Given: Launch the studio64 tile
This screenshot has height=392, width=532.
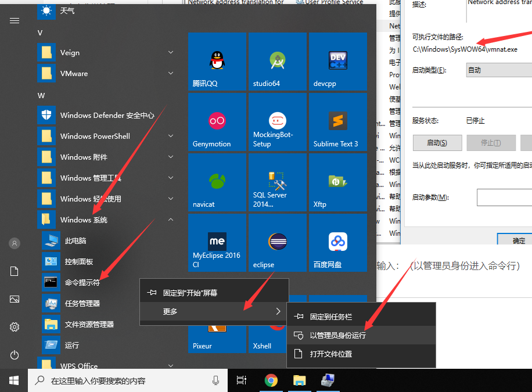Looking at the screenshot, I should [x=278, y=62].
